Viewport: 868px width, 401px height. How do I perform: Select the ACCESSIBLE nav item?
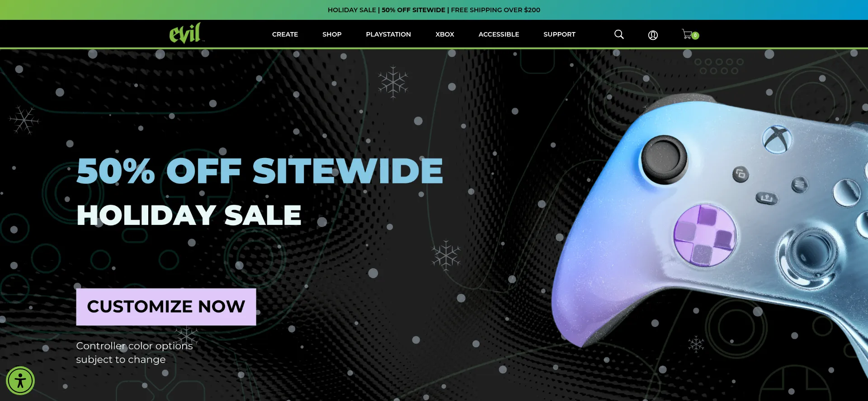[499, 34]
